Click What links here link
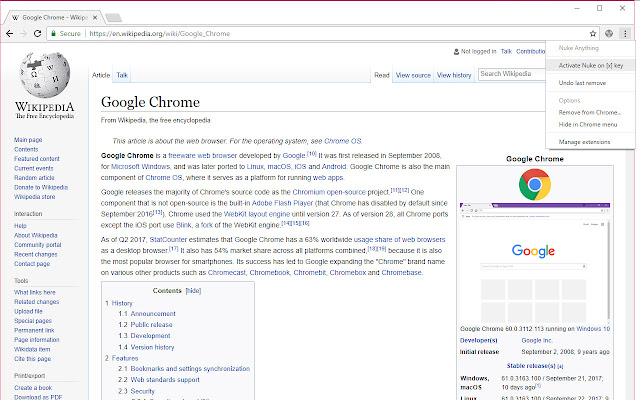The image size is (640, 400). tap(35, 292)
